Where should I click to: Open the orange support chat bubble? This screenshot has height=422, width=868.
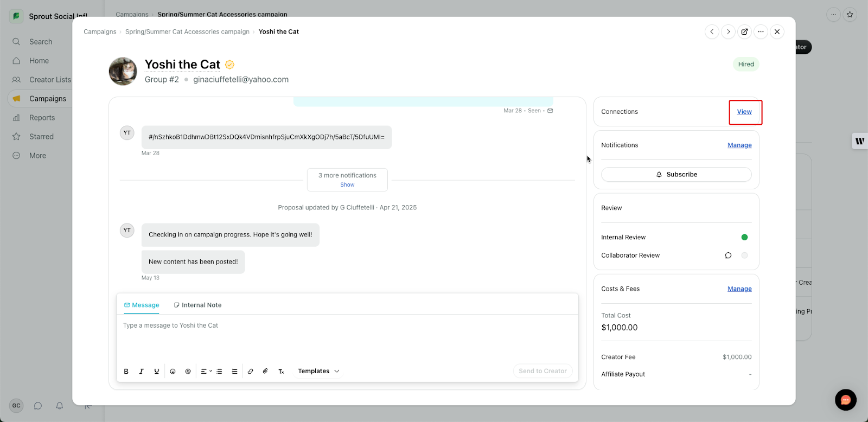tap(845, 400)
